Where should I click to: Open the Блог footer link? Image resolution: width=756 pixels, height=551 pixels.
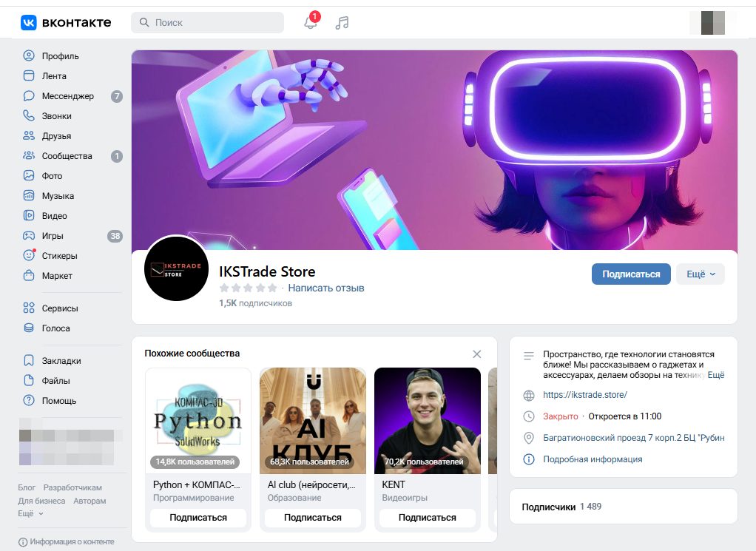[x=27, y=488]
